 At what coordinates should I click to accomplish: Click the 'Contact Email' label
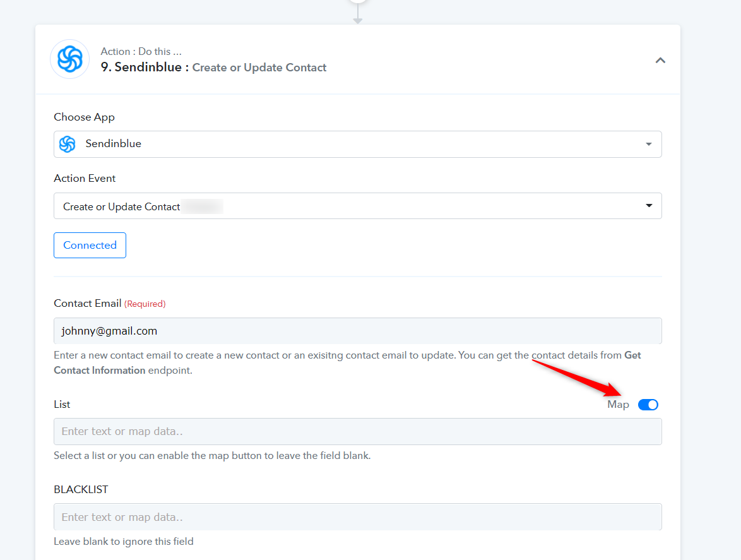point(88,304)
